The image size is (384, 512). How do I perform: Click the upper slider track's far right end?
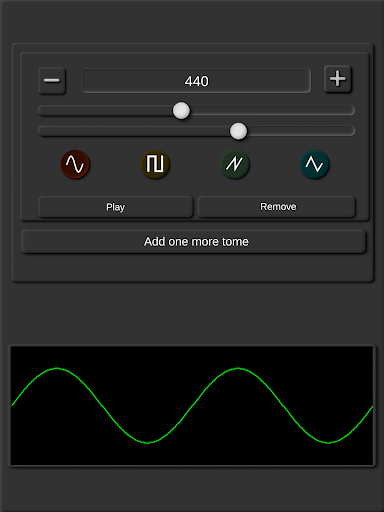pos(351,110)
